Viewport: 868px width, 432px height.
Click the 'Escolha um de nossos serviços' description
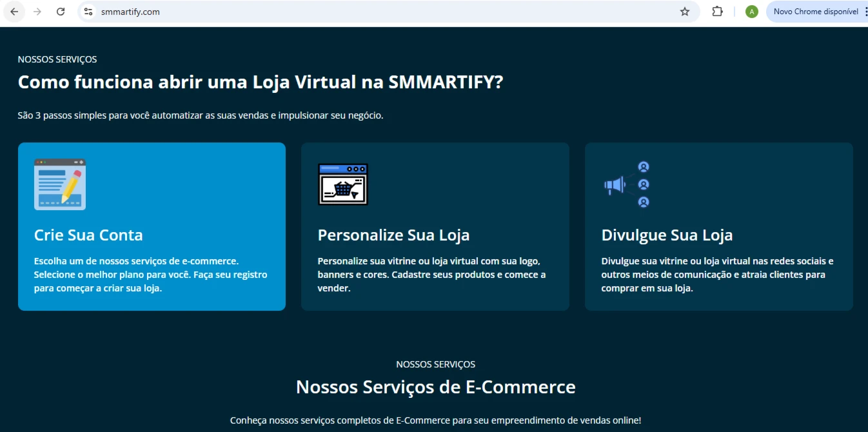pyautogui.click(x=150, y=275)
